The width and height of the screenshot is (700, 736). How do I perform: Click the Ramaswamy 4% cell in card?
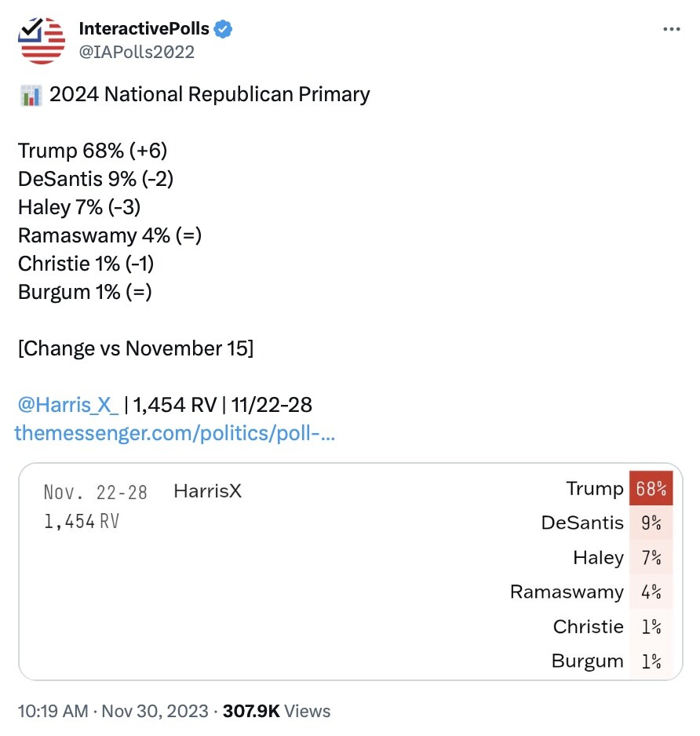[651, 592]
